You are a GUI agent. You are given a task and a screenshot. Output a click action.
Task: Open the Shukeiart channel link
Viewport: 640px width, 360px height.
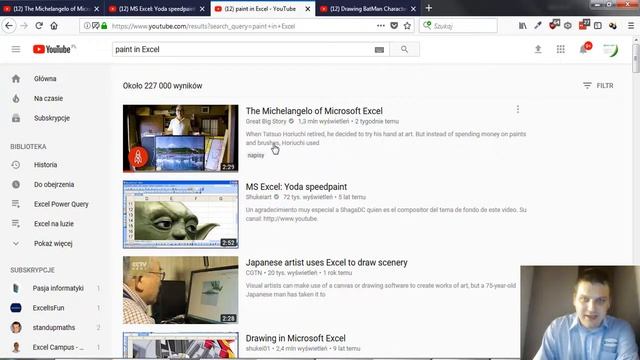[258, 197]
